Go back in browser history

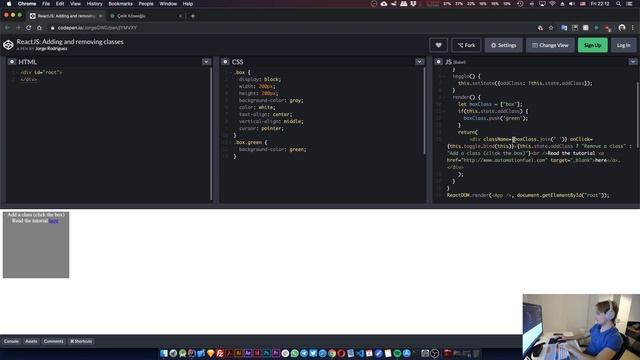coord(7,28)
